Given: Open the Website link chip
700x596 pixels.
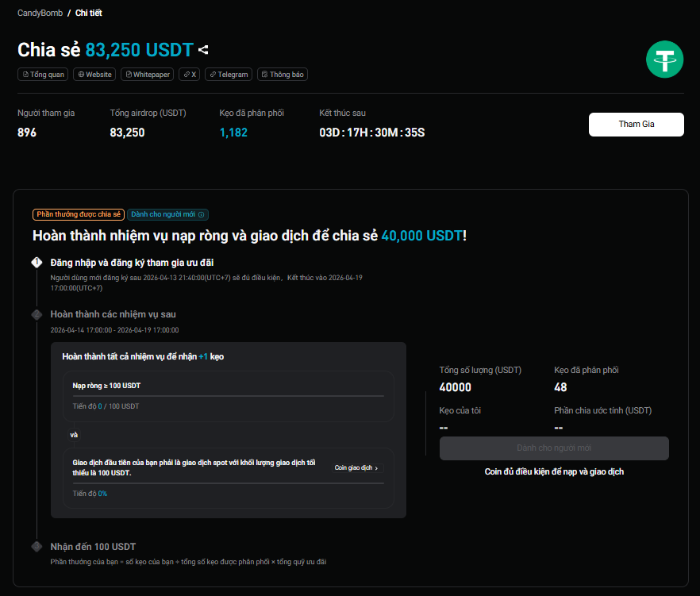Looking at the screenshot, I should (x=94, y=75).
